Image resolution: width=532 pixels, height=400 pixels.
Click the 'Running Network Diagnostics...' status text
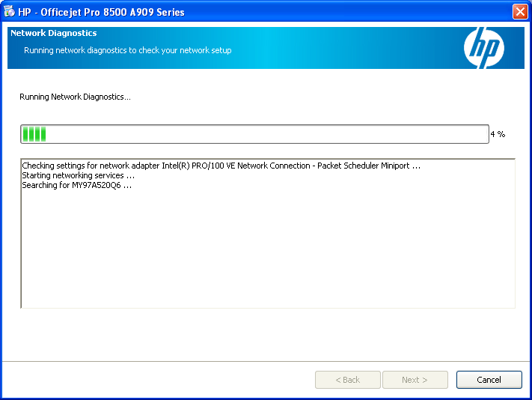click(x=75, y=97)
